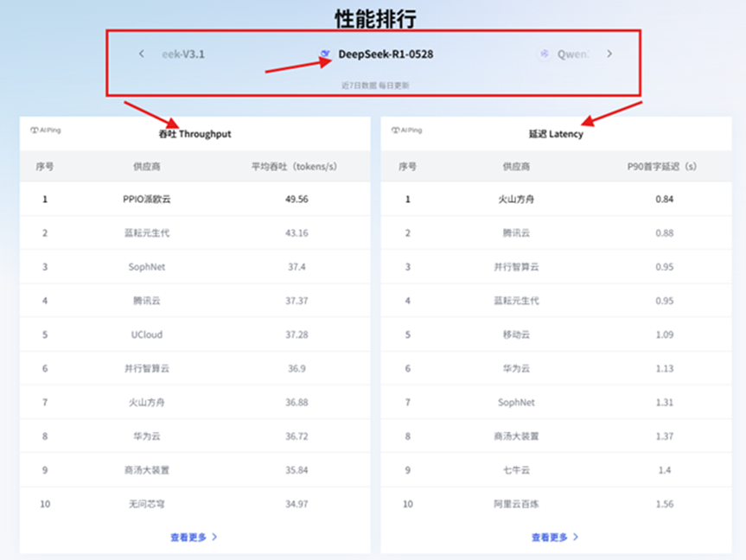Open 查看更多 under Latency table
746x560 pixels.
click(555, 538)
